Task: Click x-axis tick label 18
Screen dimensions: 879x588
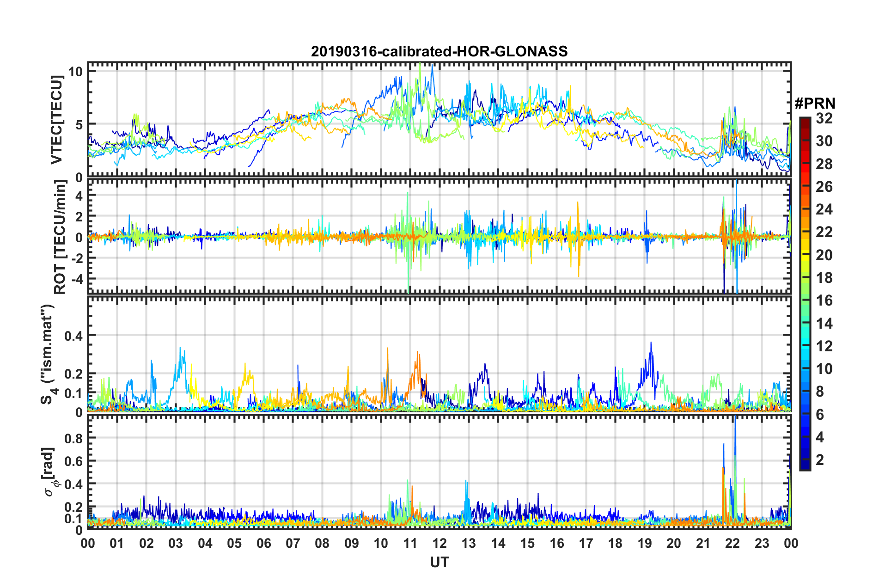Action: coord(615,543)
